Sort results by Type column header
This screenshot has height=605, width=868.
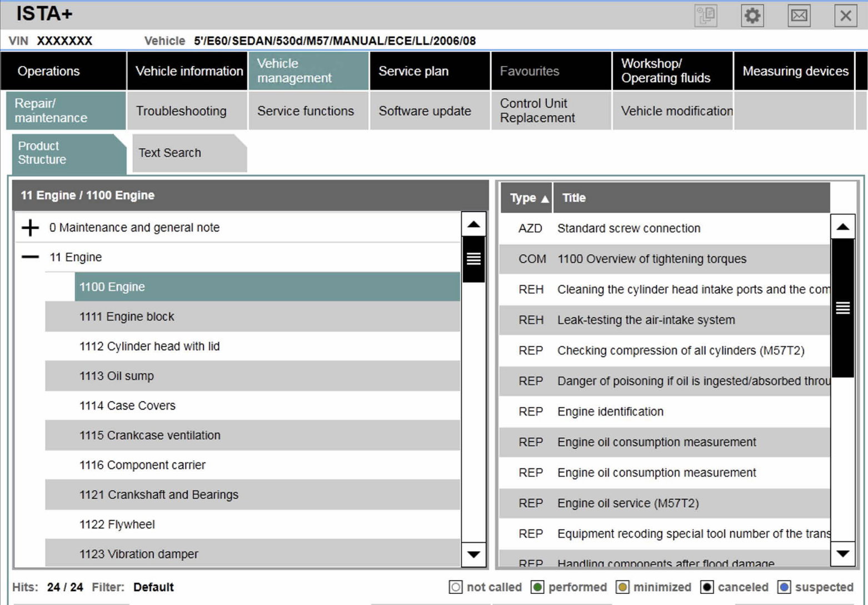[527, 198]
